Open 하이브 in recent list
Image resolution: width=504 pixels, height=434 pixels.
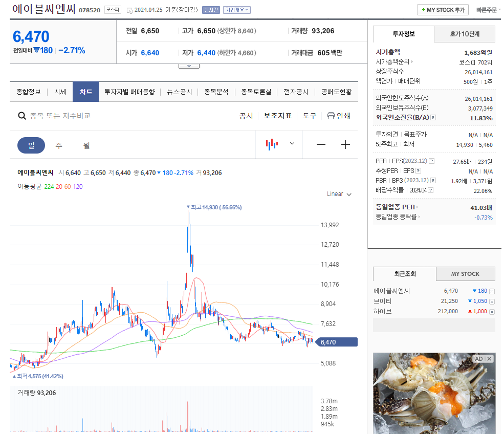(x=383, y=312)
